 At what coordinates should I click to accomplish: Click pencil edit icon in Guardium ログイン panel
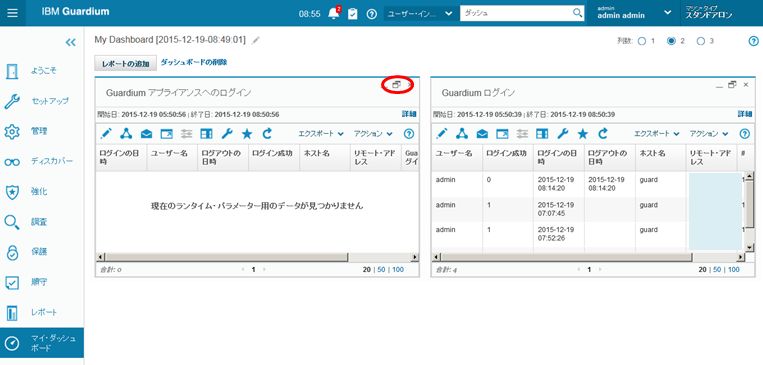click(442, 133)
